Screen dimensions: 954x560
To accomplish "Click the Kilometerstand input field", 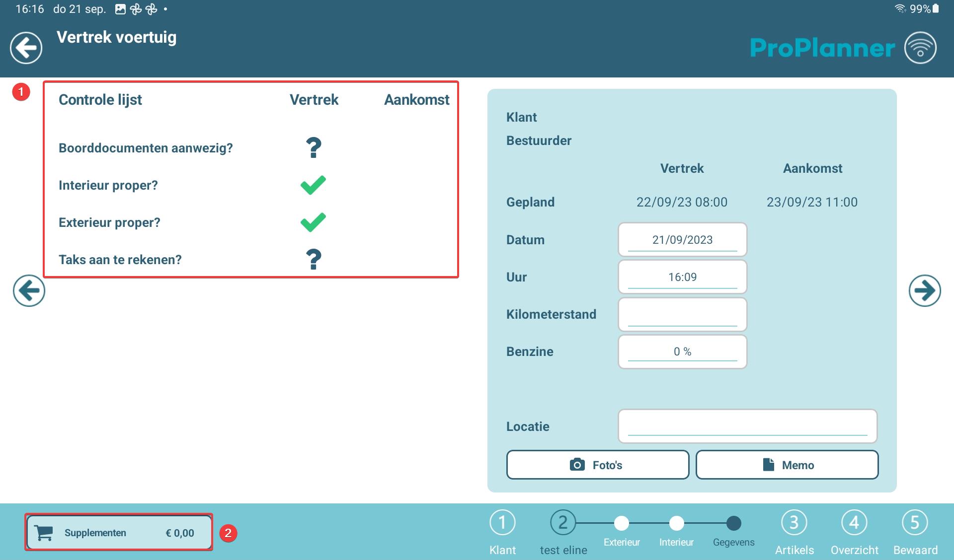I will click(682, 314).
